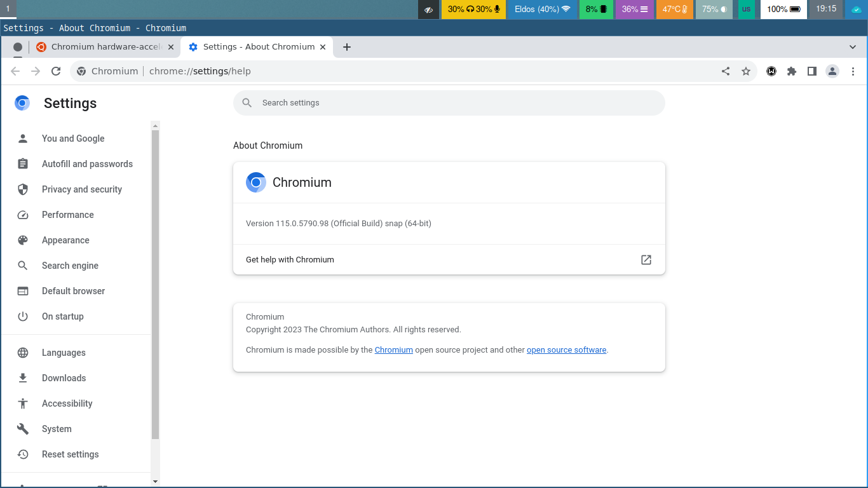
Task: Click Get help with Chromium
Action: 290,260
